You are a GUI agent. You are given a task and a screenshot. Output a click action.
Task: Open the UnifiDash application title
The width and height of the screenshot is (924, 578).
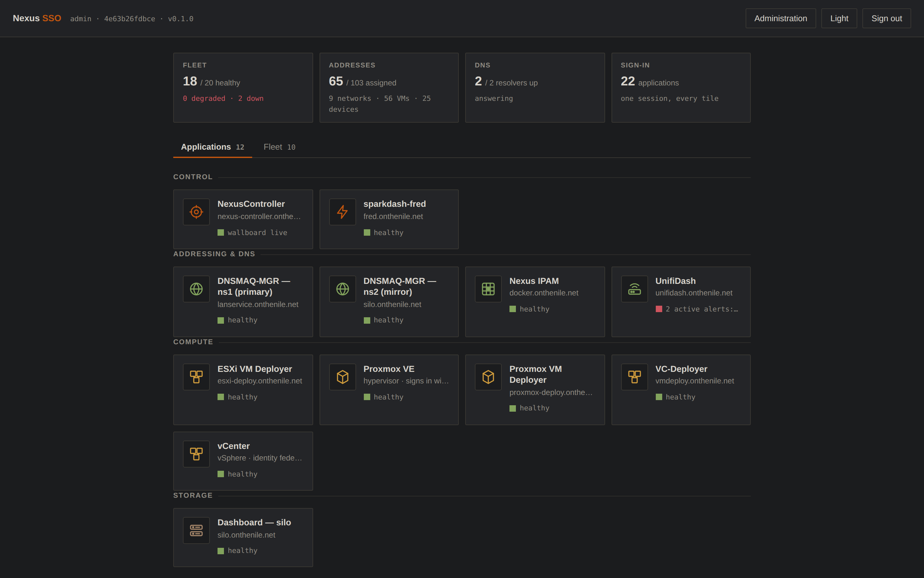click(675, 281)
